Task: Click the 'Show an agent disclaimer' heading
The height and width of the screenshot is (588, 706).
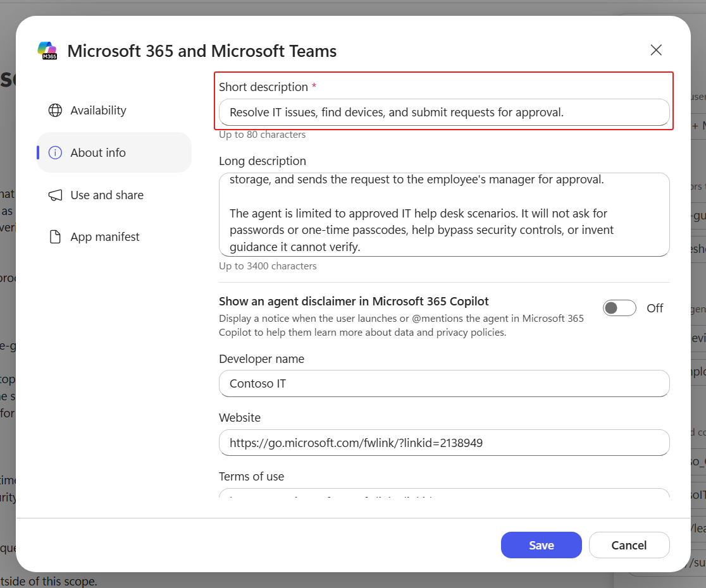Action: tap(354, 301)
